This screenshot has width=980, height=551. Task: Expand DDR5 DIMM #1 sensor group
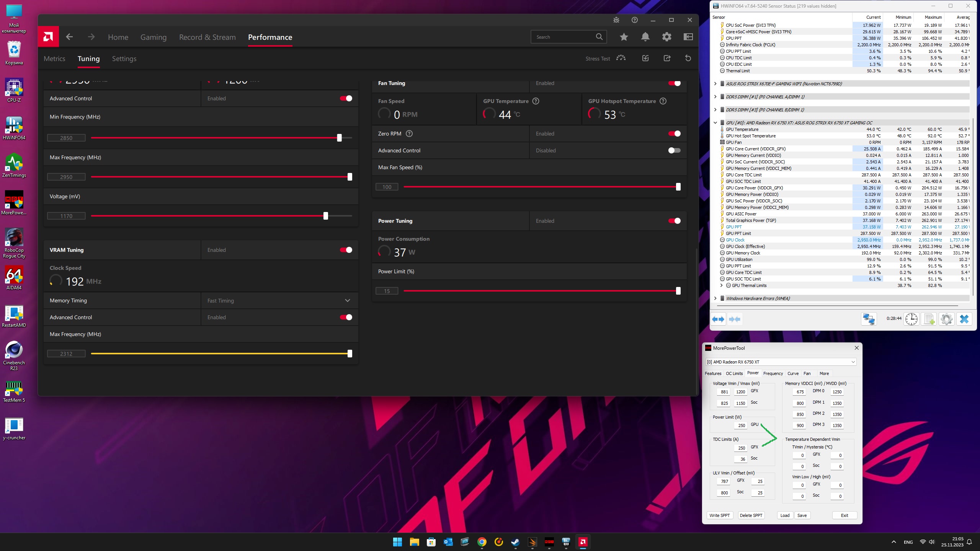point(715,97)
